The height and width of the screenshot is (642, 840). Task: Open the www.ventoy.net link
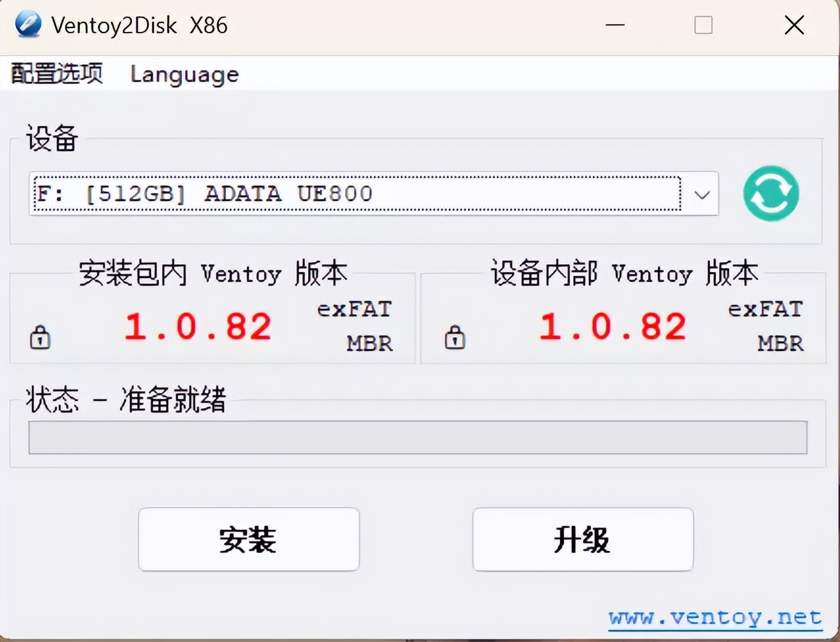tap(715, 618)
